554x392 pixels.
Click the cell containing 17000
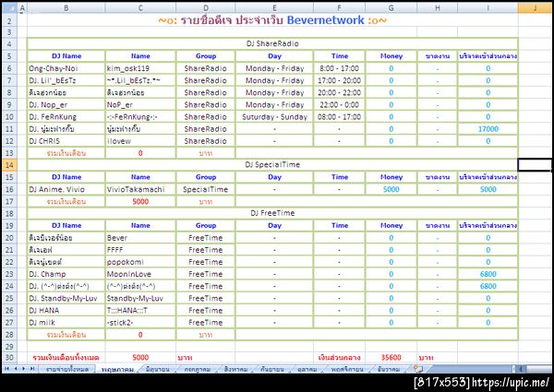click(x=488, y=129)
